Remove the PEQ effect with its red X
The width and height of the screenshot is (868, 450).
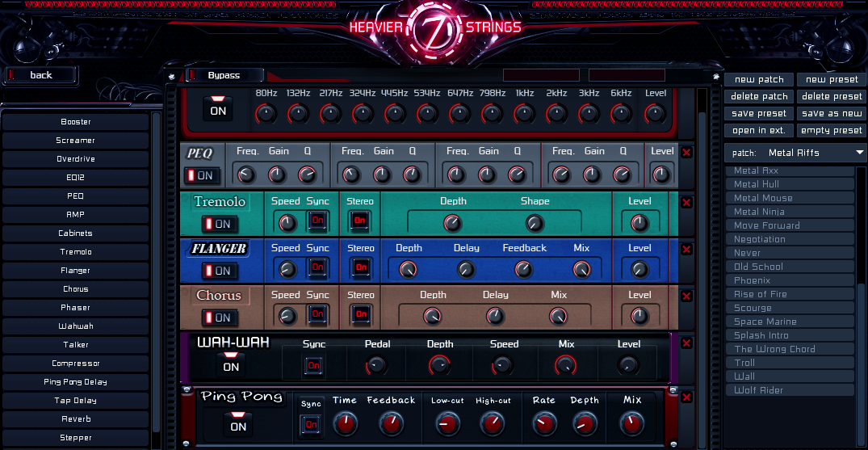coord(686,153)
